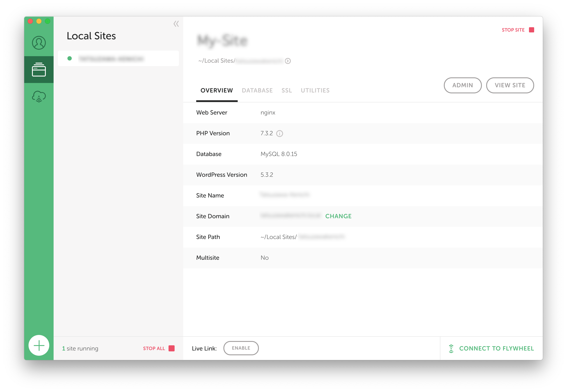
Task: Open the cloud Connect icon in sidebar
Action: coord(39,97)
